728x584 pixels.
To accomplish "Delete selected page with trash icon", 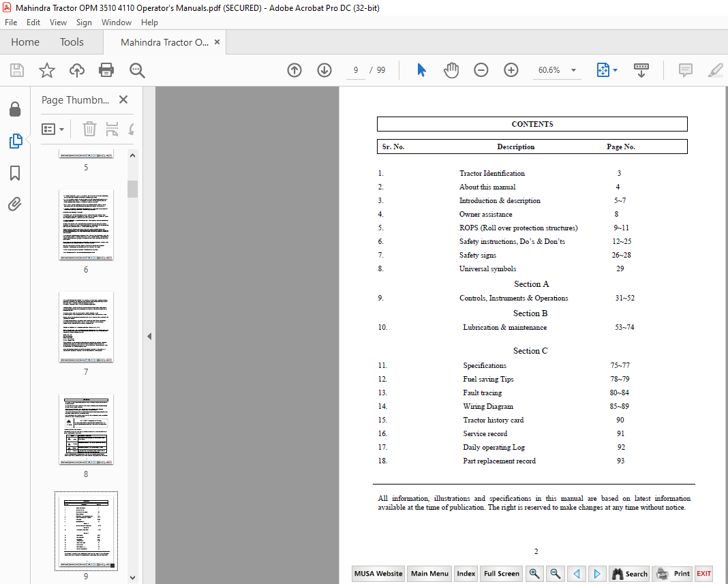I will pos(89,129).
